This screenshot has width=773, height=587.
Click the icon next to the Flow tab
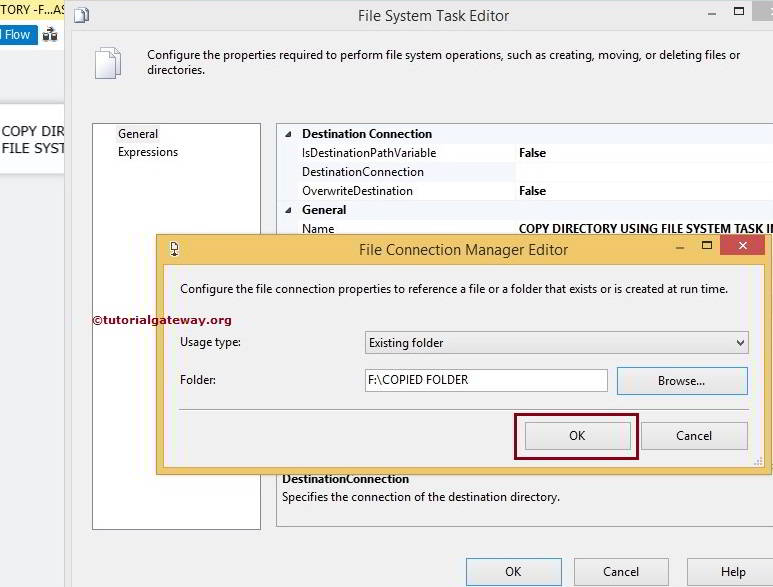50,35
